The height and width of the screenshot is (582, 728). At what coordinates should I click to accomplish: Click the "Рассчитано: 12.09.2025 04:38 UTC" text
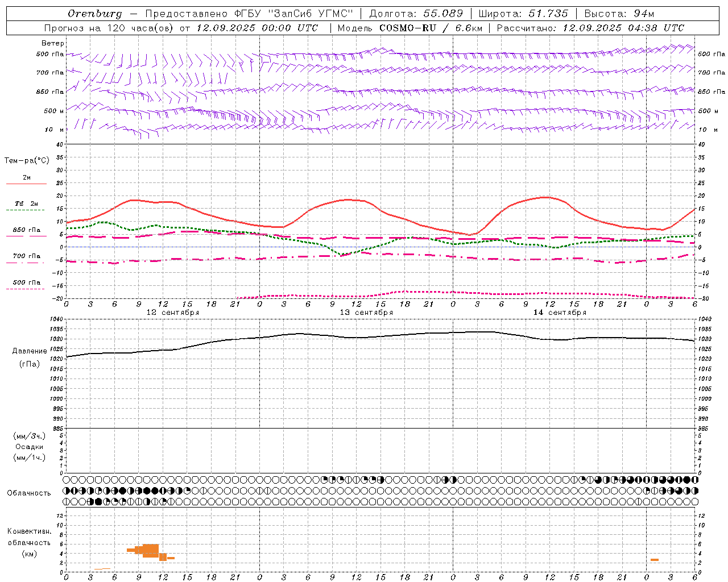click(590, 28)
